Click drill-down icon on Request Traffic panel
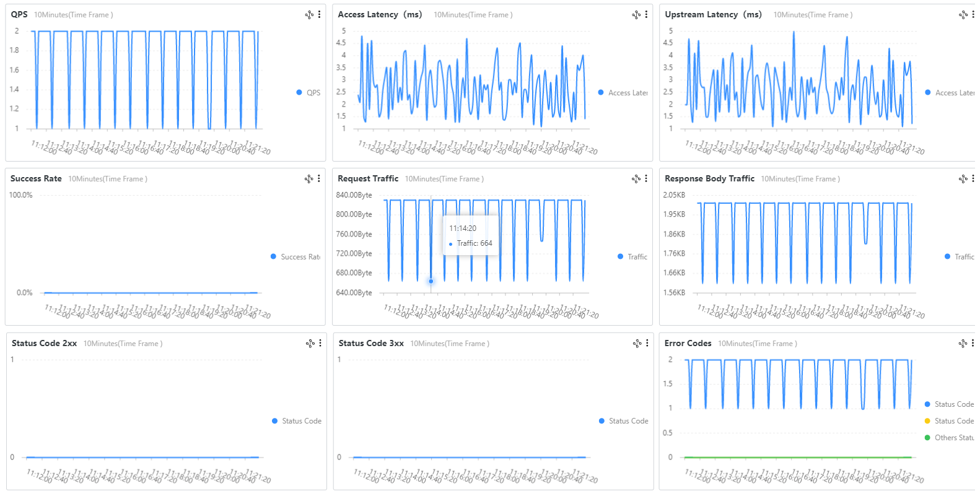Screen dimensions: 980x491 point(636,178)
